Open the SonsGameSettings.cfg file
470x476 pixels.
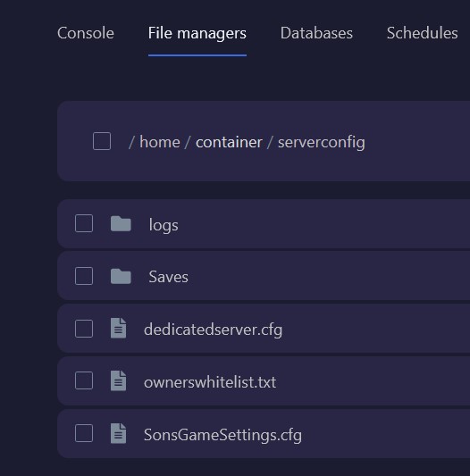pos(222,435)
